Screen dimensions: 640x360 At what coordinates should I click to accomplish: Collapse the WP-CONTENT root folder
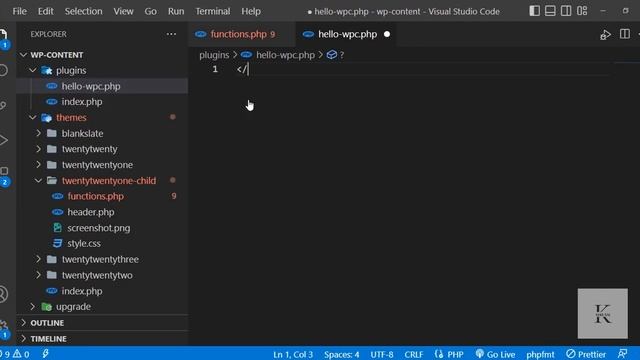tap(23, 55)
